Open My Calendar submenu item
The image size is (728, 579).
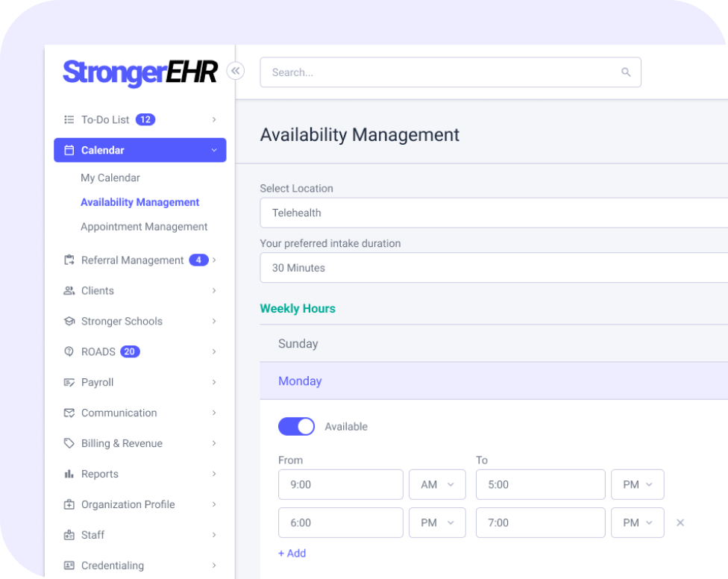[110, 178]
